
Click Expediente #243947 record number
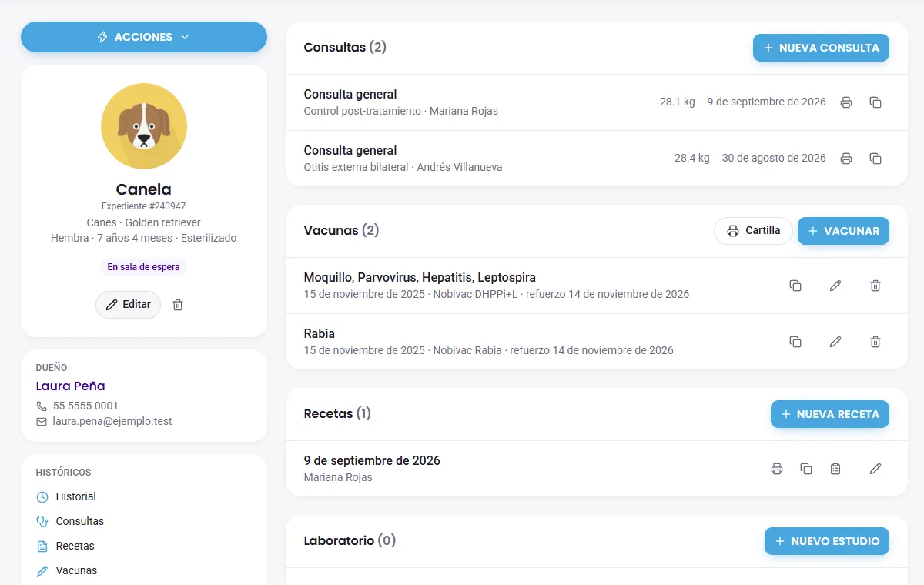point(144,206)
